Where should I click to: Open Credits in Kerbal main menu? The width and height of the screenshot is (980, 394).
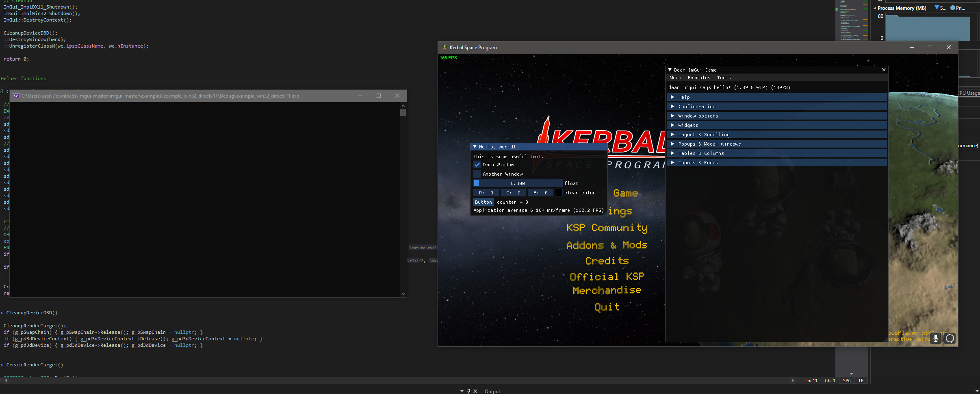coord(607,261)
